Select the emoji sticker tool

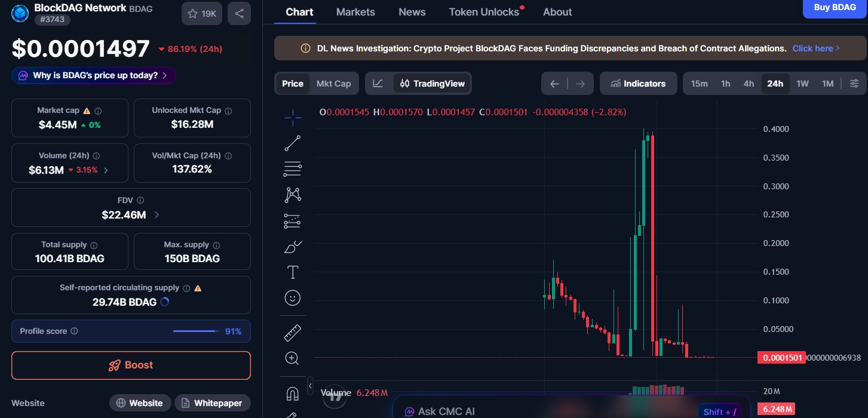pos(293,297)
